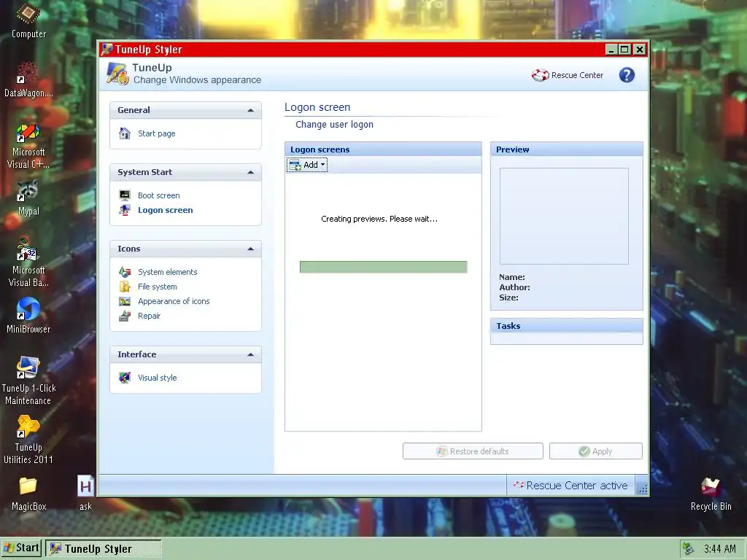
Task: Collapse the Interface section
Action: pyautogui.click(x=251, y=355)
